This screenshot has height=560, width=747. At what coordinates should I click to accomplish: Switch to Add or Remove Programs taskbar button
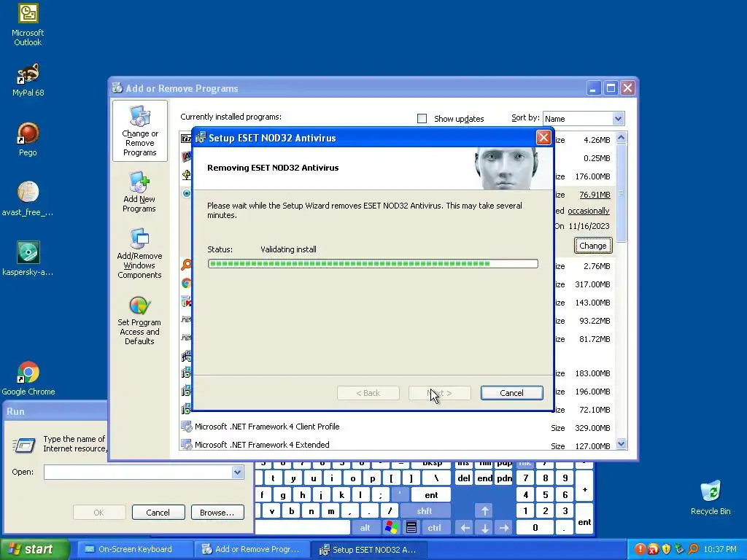coord(252,549)
